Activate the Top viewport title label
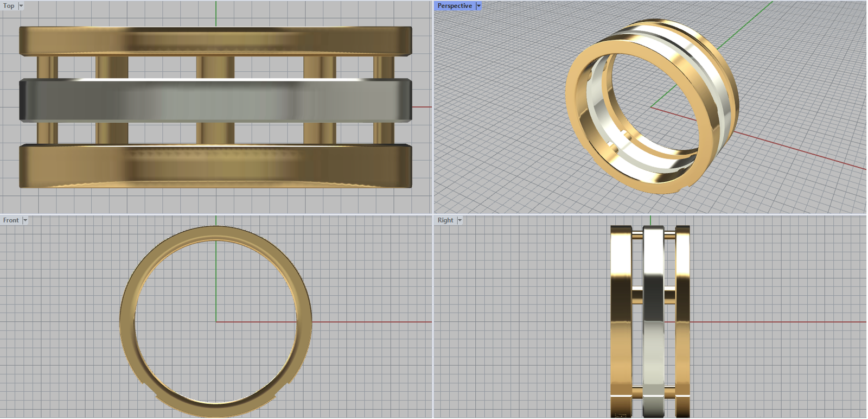The height and width of the screenshot is (419, 868). [9, 6]
